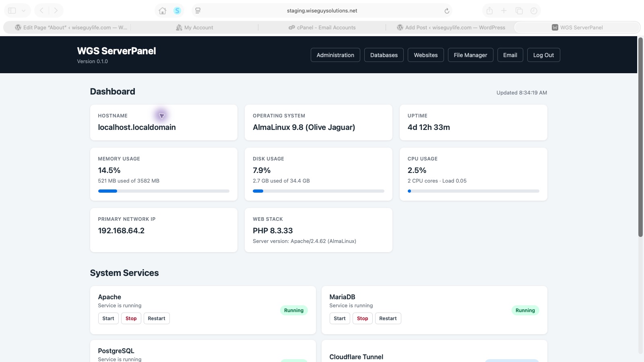Show the tab overview icon
644x362 pixels.
[519, 10]
